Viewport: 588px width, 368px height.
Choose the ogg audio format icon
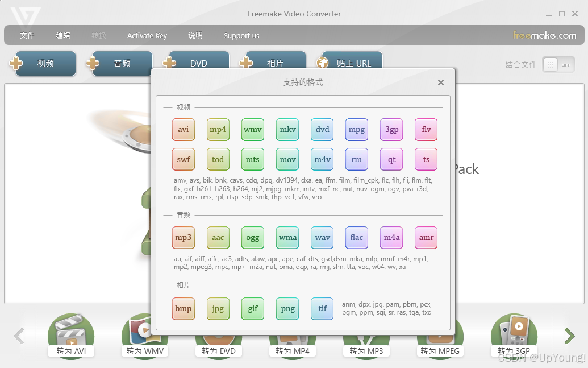coord(253,238)
